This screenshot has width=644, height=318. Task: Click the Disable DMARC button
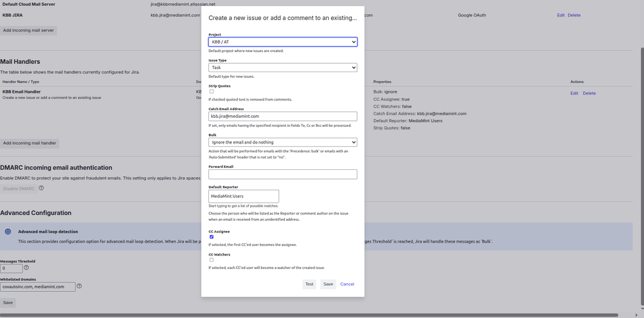19,189
